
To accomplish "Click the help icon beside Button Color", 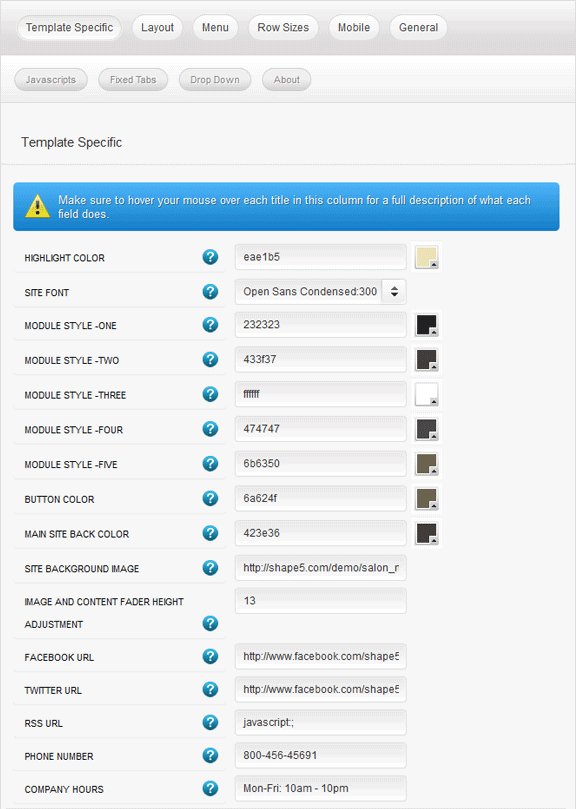I will click(210, 498).
